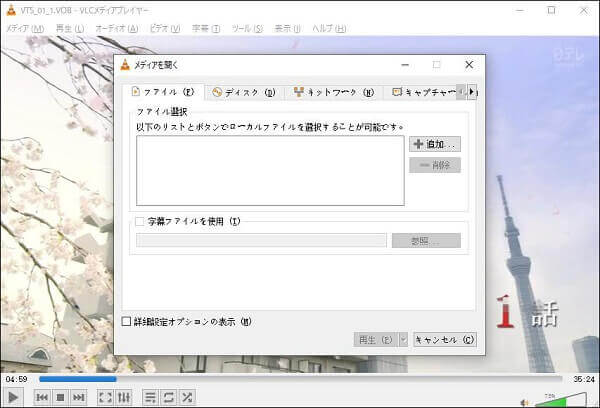Viewport: 600px width, 408px height.
Task: Switch to the ディスク (D) tab
Action: pyautogui.click(x=244, y=92)
